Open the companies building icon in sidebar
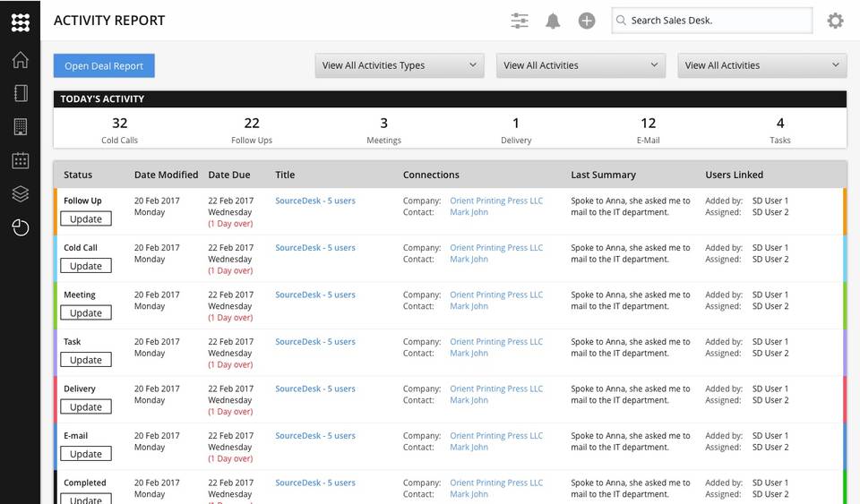This screenshot has width=860, height=504. click(x=21, y=126)
